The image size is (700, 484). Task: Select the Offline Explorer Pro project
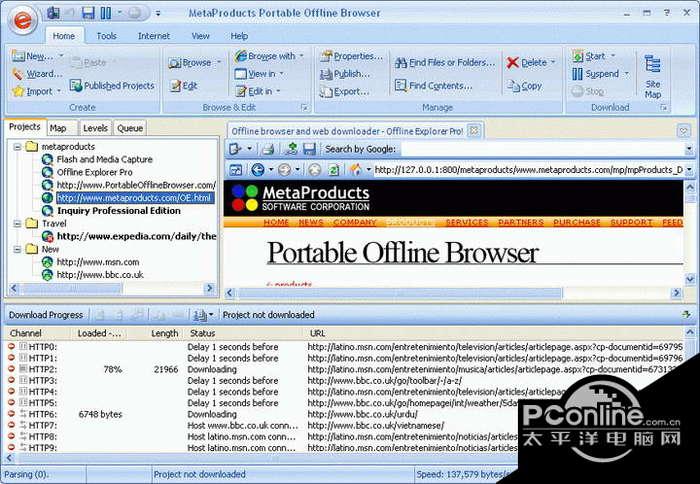click(x=94, y=172)
